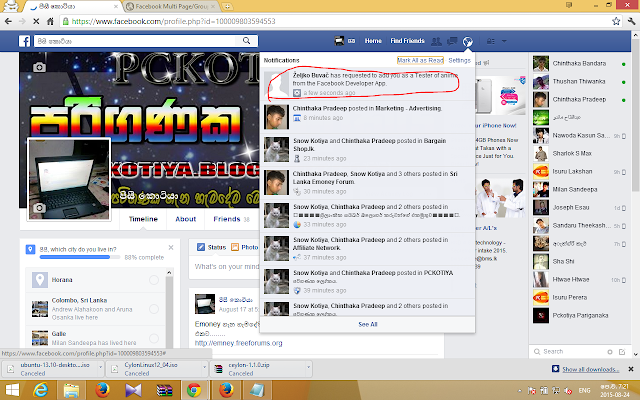Click the Facebook logo icon
The image size is (640, 400).
pos(24,41)
